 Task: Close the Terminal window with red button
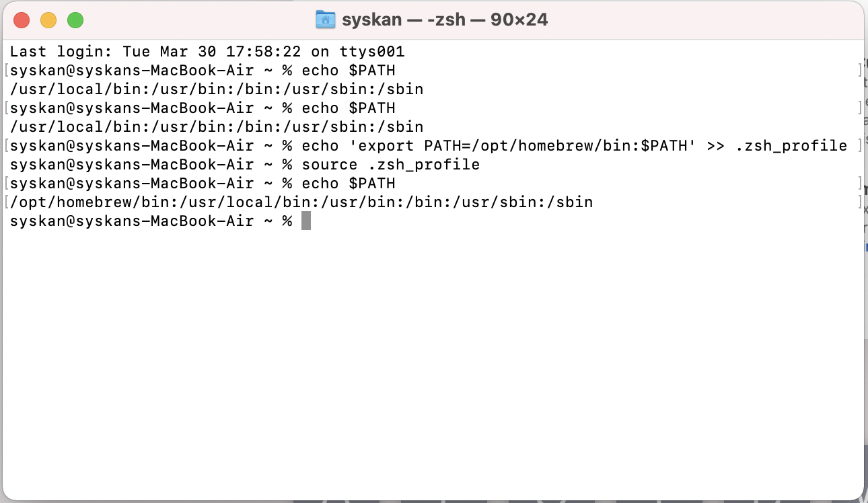tap(22, 20)
